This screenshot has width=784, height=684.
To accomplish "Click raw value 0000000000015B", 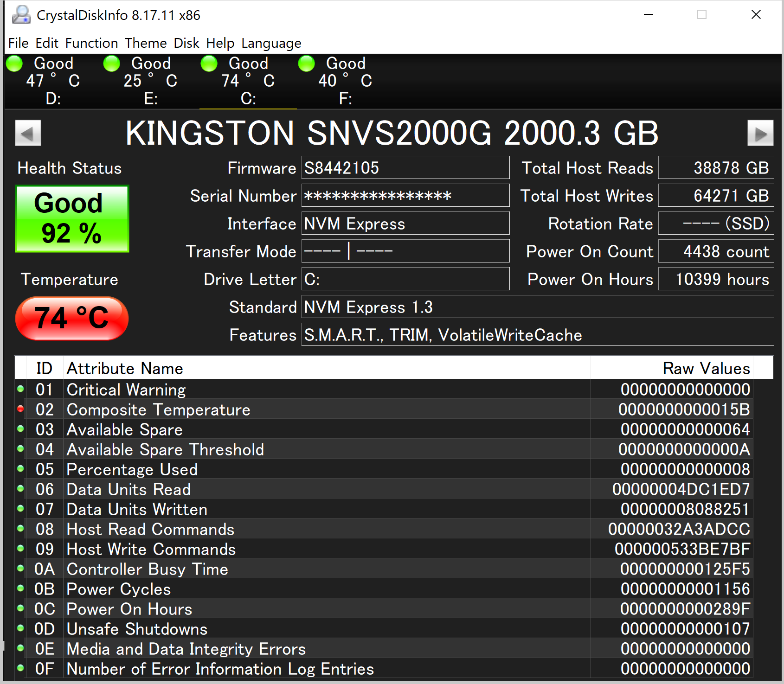I will (684, 409).
